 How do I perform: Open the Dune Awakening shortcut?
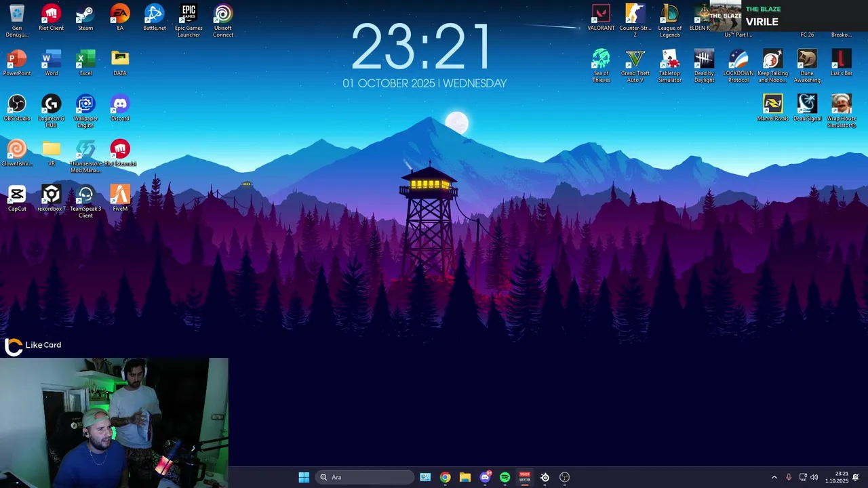pos(807,66)
